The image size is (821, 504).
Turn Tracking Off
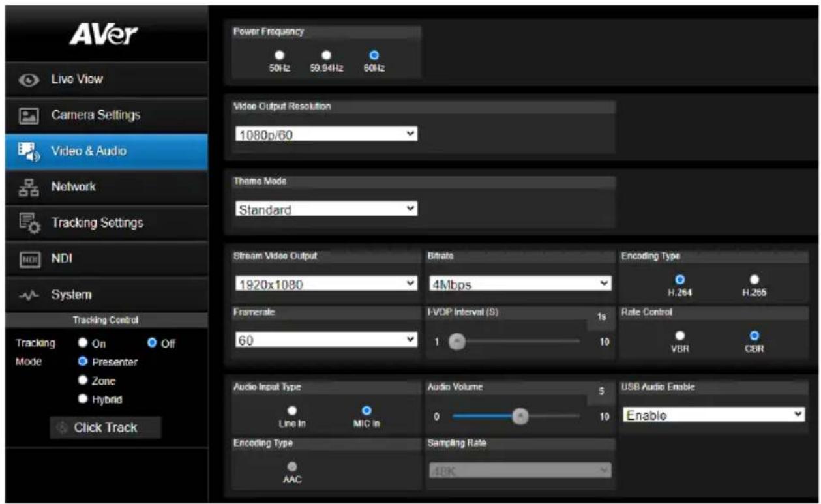(x=152, y=343)
